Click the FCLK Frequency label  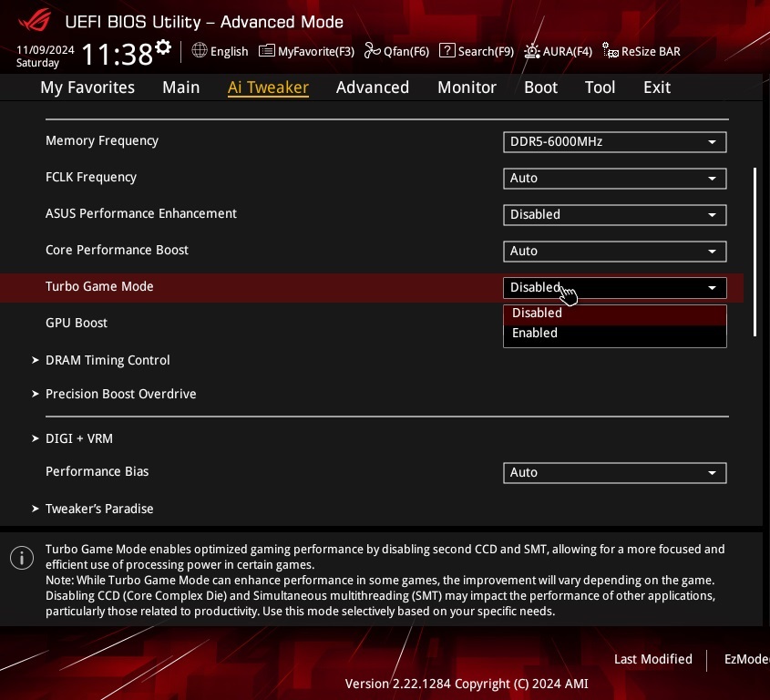[x=91, y=177]
